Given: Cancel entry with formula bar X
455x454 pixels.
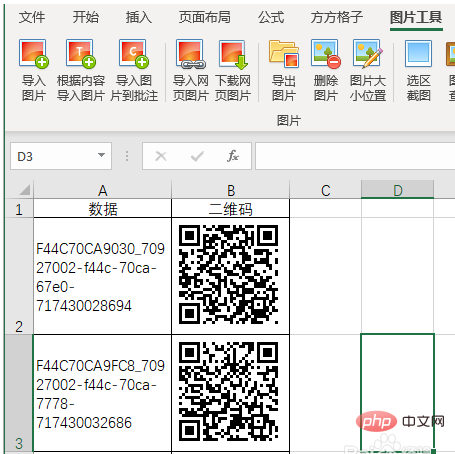Looking at the screenshot, I should 161,156.
